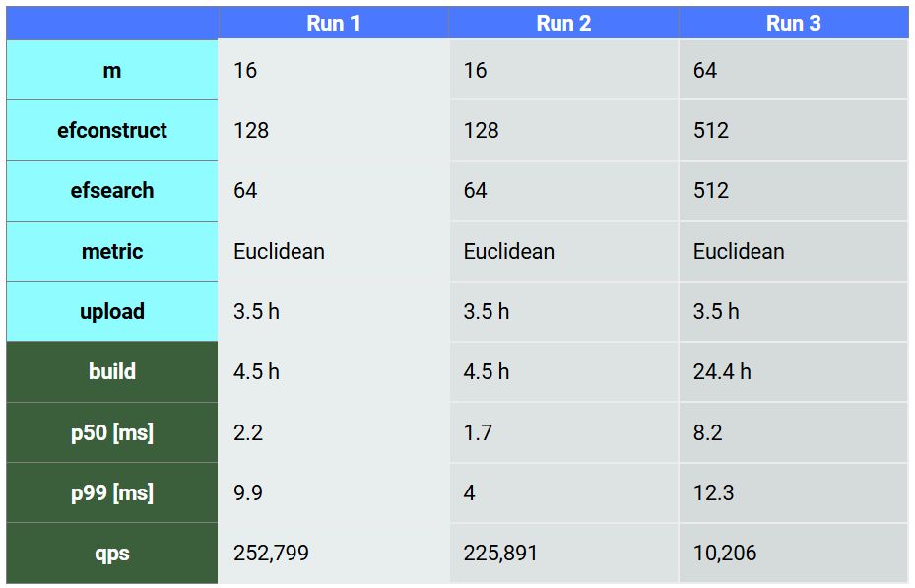Click the Run 2 qps value 225,891
This screenshot has height=588, width=915.
[x=500, y=554]
